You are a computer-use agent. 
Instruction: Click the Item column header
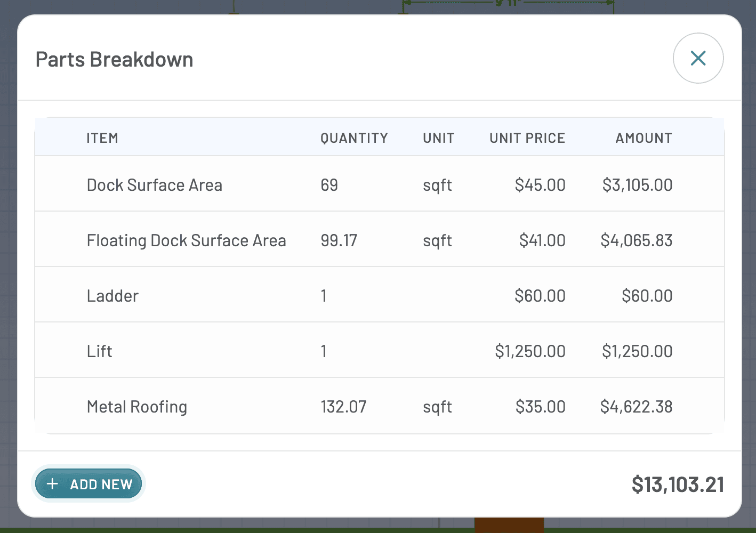[x=102, y=138]
